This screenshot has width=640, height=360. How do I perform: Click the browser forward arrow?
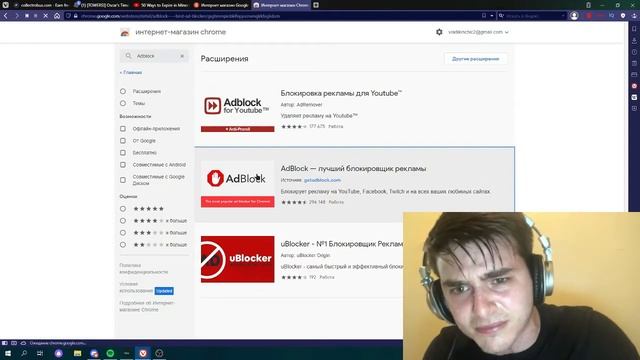[16, 16]
